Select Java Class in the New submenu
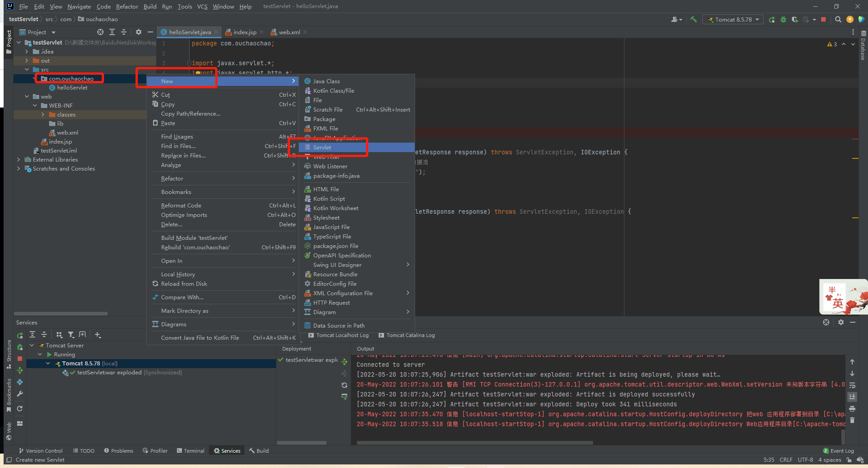This screenshot has height=468, width=868. click(x=357, y=81)
